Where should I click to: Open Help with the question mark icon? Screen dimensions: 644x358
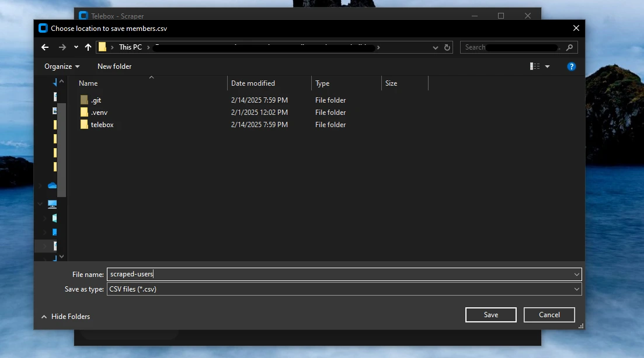point(572,66)
